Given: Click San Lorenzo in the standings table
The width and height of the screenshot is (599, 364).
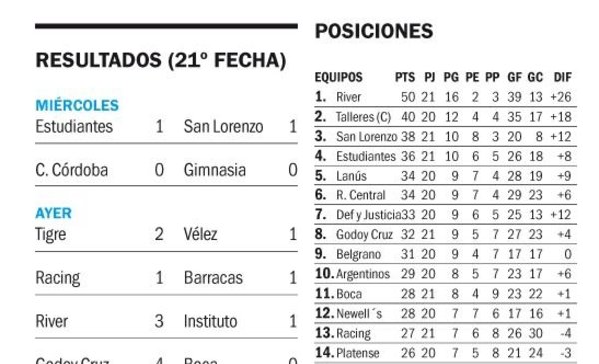Looking at the screenshot, I should (x=366, y=137).
